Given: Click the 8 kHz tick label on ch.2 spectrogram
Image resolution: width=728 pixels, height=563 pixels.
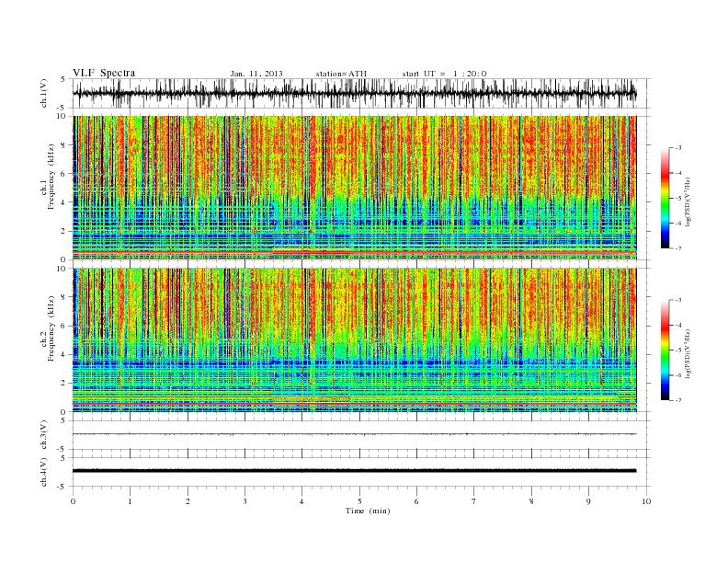Looking at the screenshot, I should click(x=63, y=297).
